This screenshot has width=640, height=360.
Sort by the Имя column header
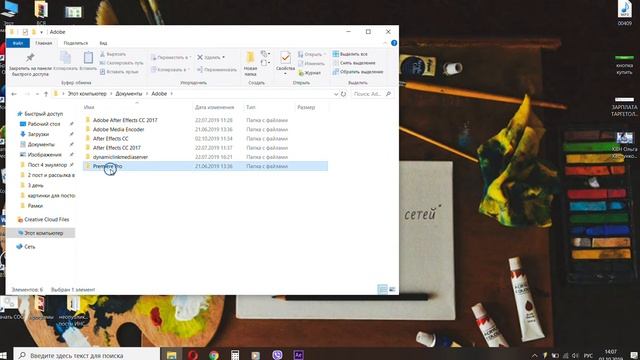(89, 107)
